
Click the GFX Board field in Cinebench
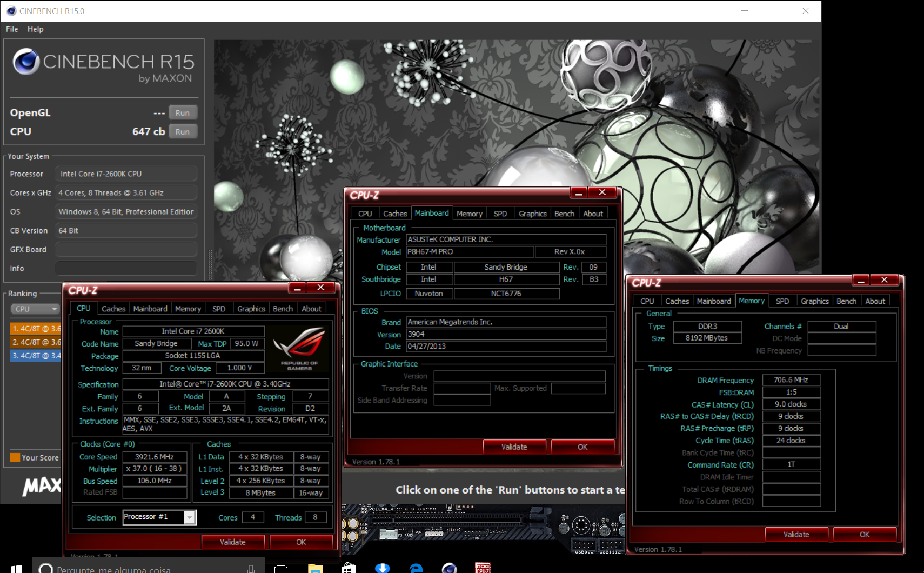(x=126, y=249)
